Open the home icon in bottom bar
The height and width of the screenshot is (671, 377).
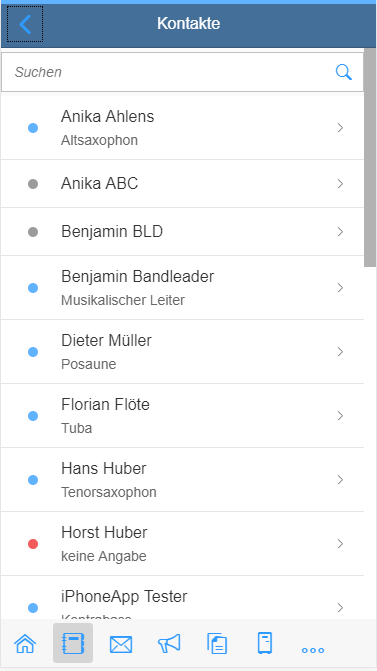point(25,643)
